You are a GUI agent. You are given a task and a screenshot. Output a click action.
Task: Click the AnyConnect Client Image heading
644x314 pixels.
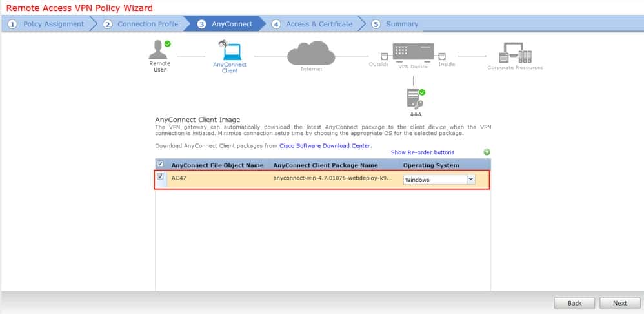click(197, 120)
